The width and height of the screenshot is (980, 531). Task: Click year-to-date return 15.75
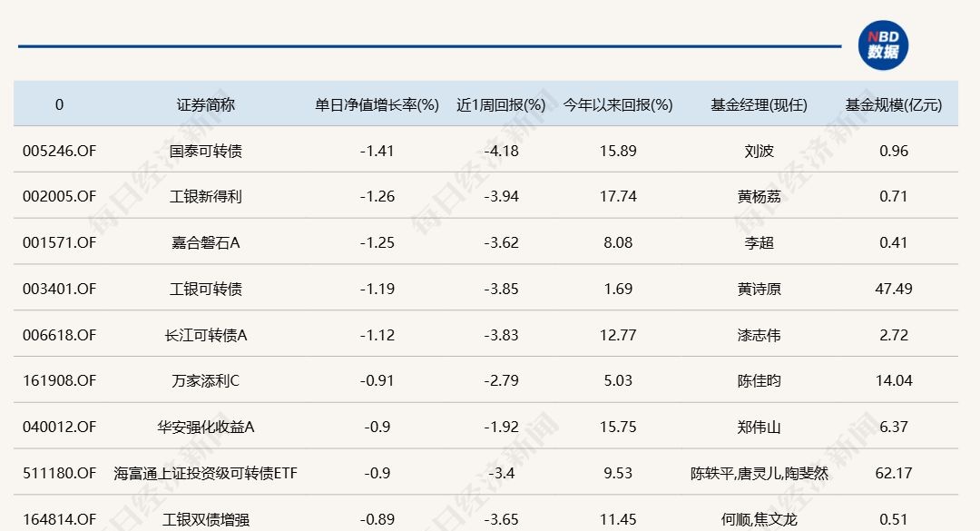click(x=618, y=427)
